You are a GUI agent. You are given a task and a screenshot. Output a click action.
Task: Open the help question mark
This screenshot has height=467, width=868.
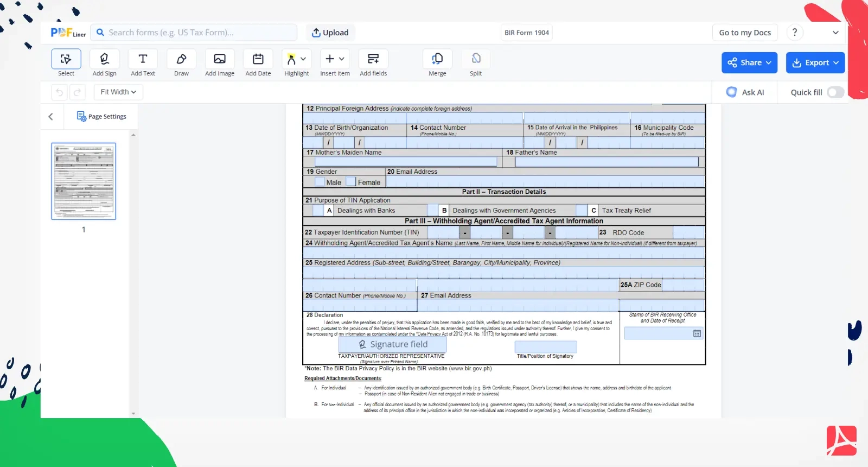795,33
